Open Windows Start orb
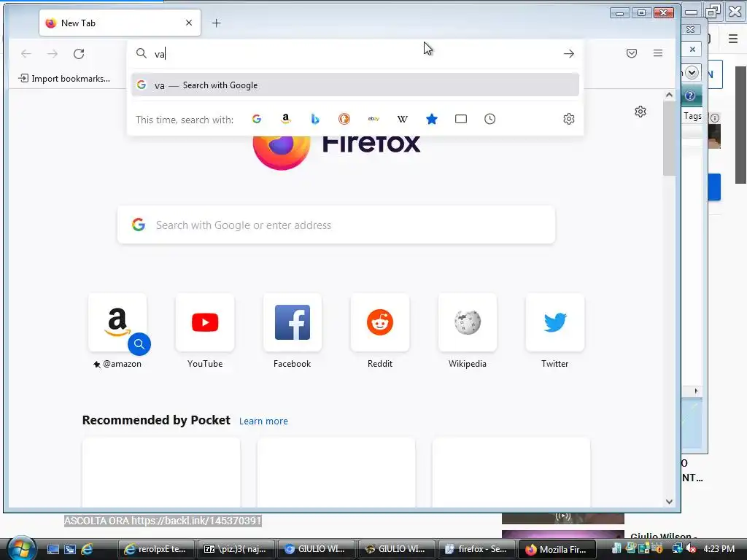The image size is (747, 560). pyautogui.click(x=21, y=548)
